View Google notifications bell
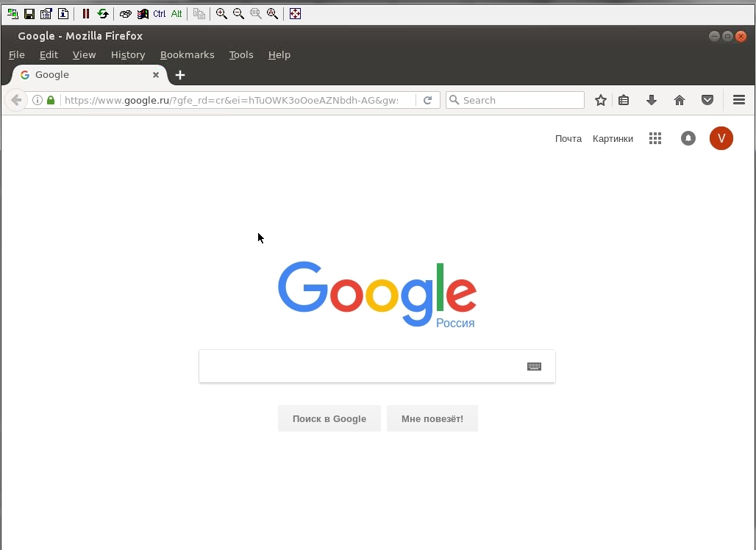This screenshot has width=756, height=550. tap(688, 138)
